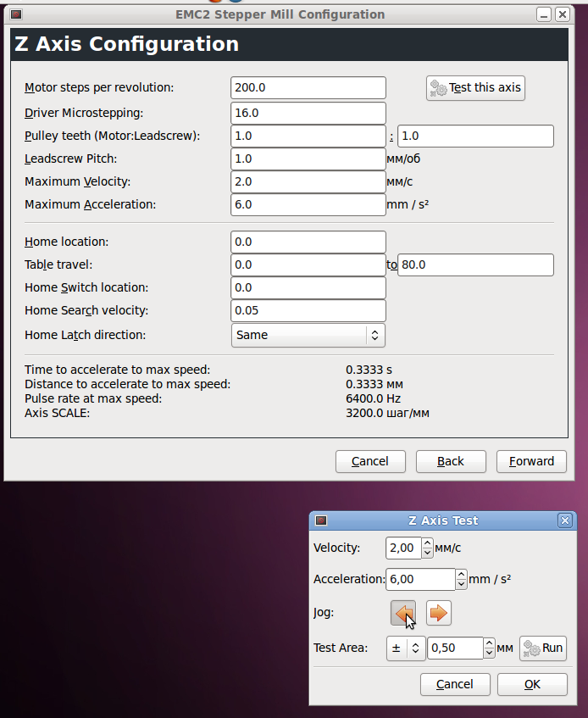Viewport: 588px width, 718px height.
Task: Open the Home Latch direction dropdown
Action: [308, 335]
